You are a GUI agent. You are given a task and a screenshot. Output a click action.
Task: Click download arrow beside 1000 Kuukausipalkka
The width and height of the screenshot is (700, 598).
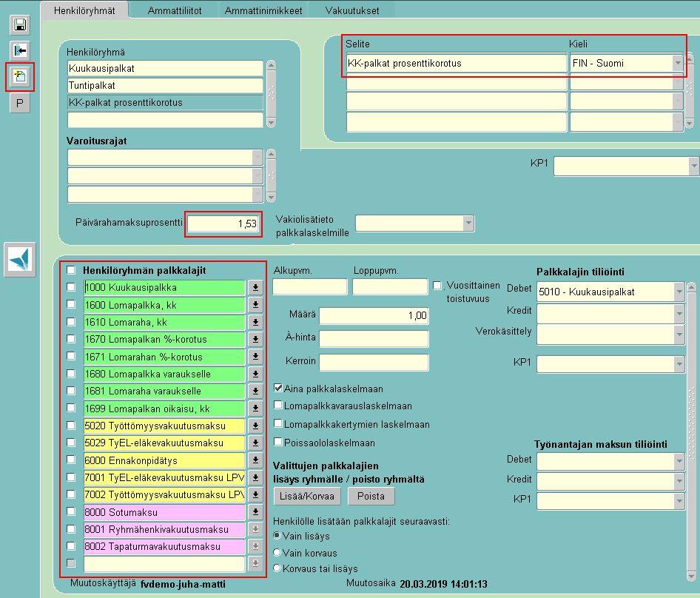tap(255, 287)
